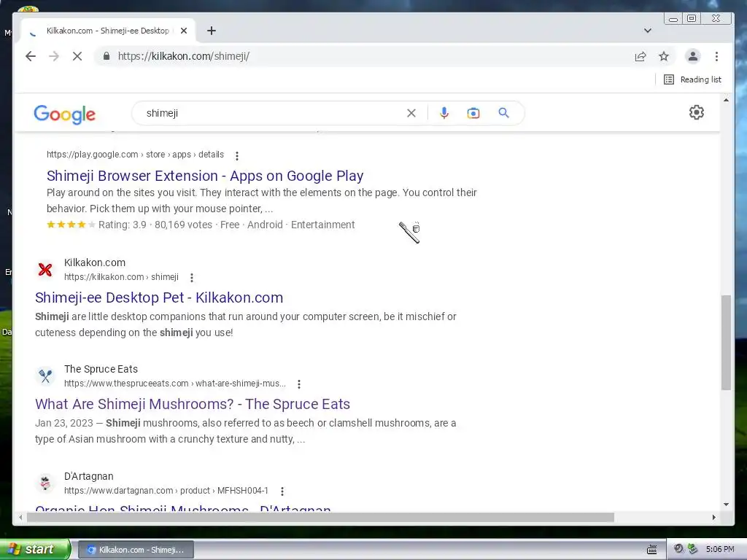Search by image camera icon
The height and width of the screenshot is (560, 747).
[473, 113]
